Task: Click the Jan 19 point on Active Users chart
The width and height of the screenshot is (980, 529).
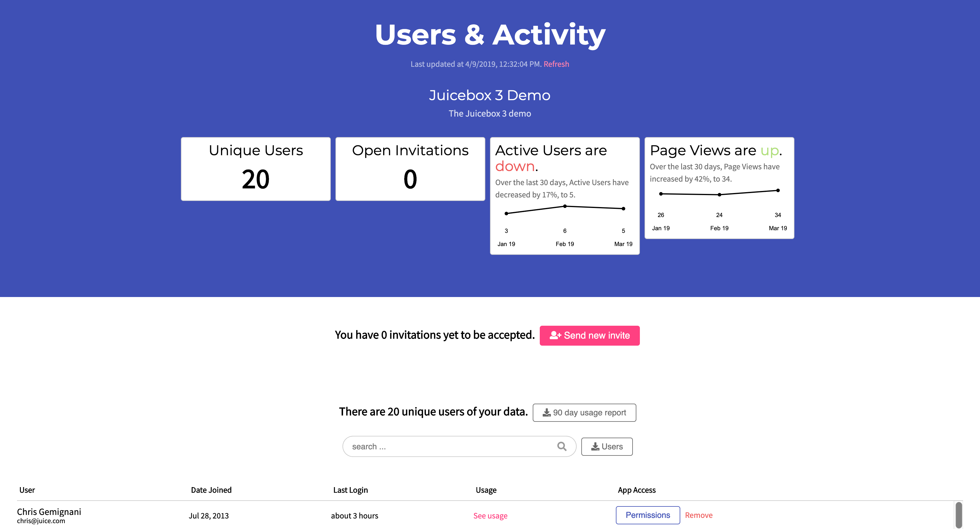Action: (x=506, y=214)
